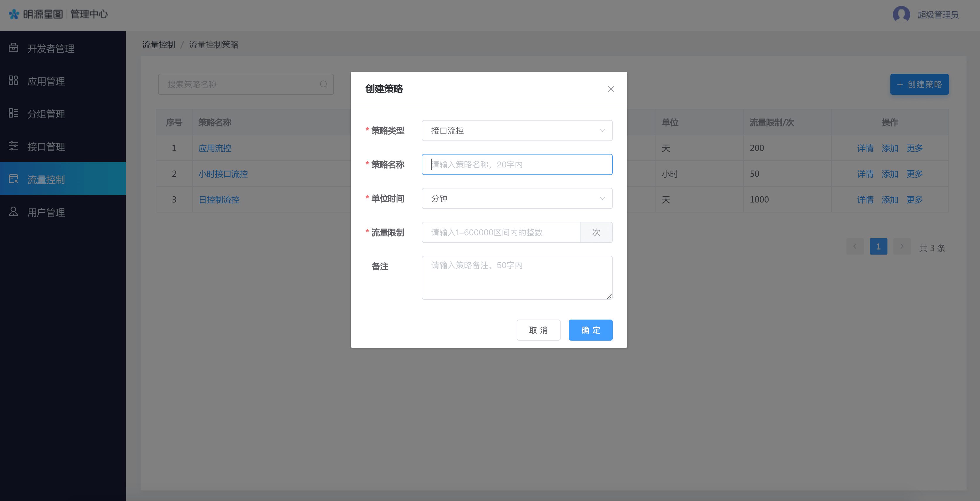Click the remarks textarea

click(x=517, y=277)
